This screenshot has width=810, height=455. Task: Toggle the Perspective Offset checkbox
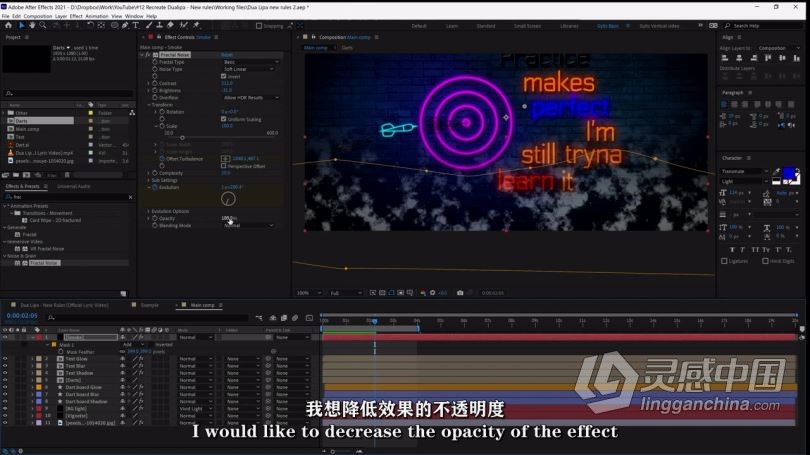pos(224,166)
